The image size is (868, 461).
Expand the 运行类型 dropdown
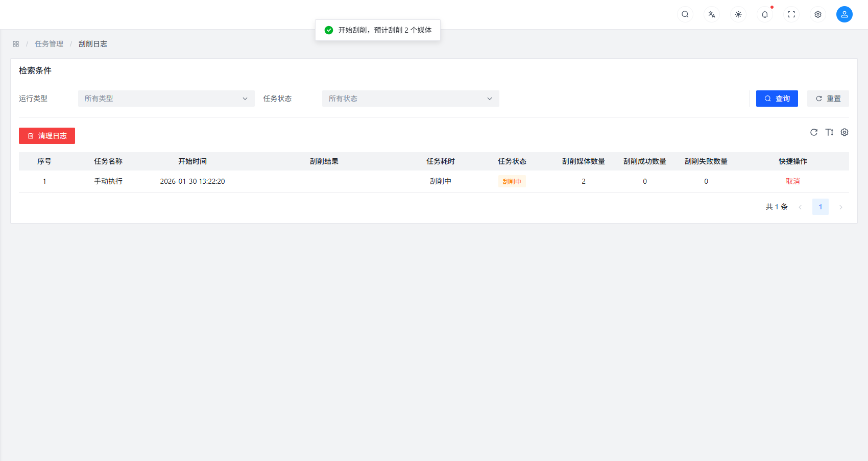pyautogui.click(x=166, y=99)
